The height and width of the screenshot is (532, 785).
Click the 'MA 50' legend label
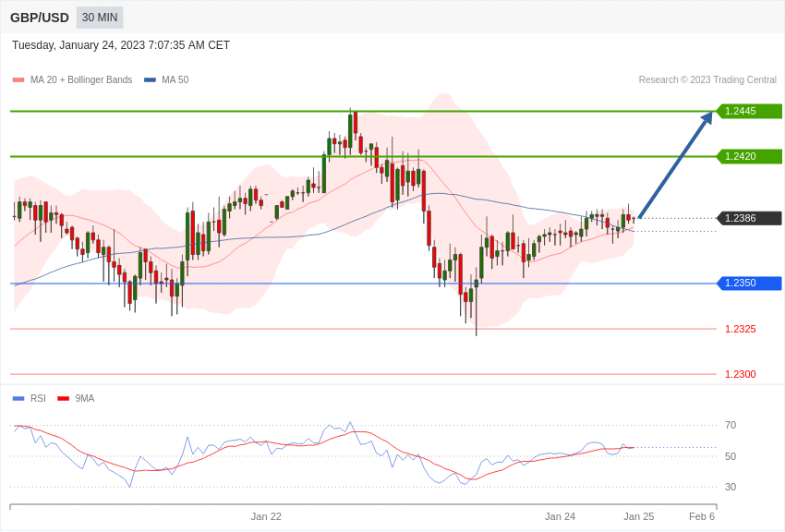click(x=175, y=80)
